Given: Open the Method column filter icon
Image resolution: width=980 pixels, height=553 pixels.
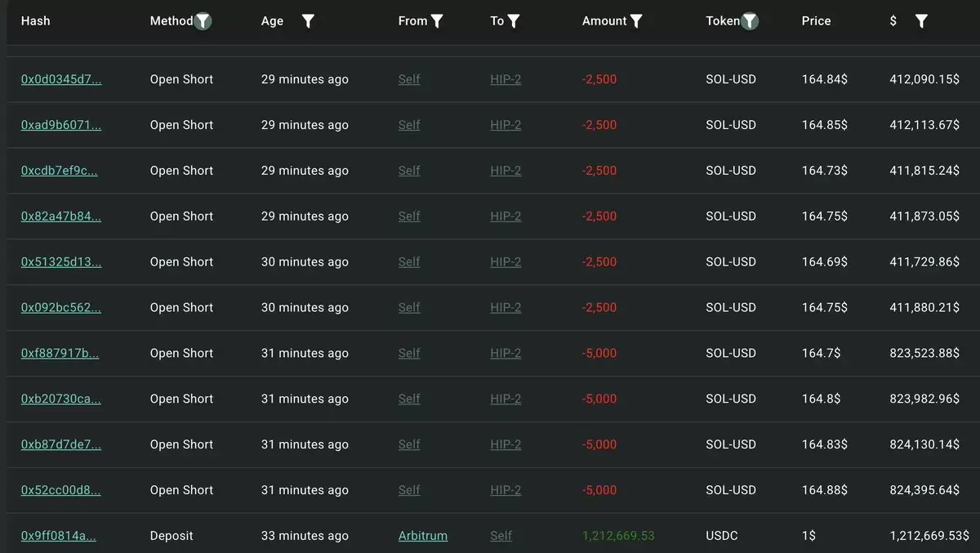Looking at the screenshot, I should click(x=203, y=21).
